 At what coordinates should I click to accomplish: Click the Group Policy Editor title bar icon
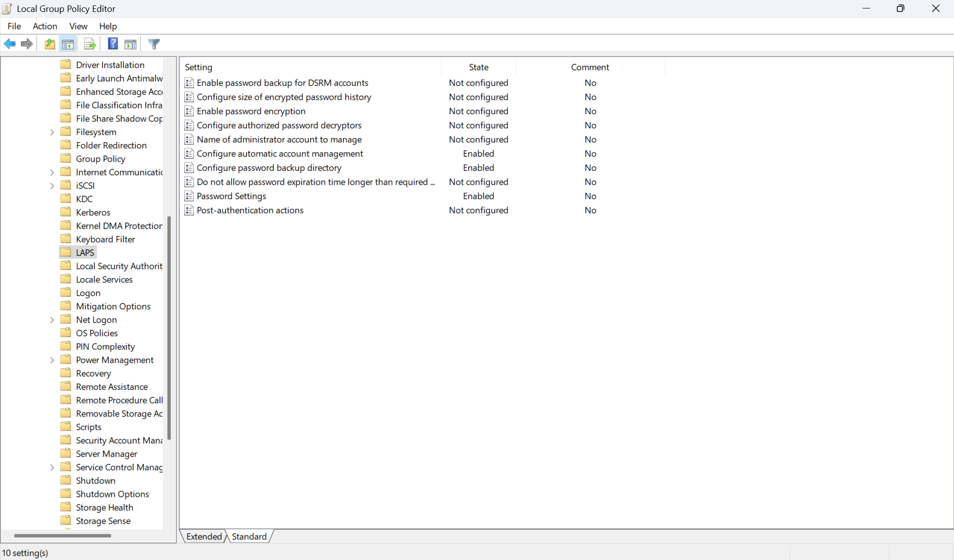[6, 8]
